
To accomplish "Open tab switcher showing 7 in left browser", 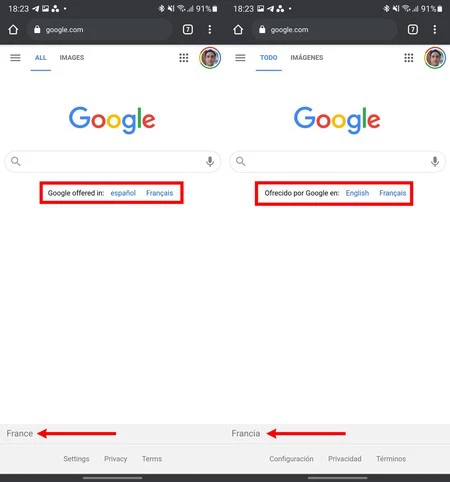I will (x=188, y=30).
